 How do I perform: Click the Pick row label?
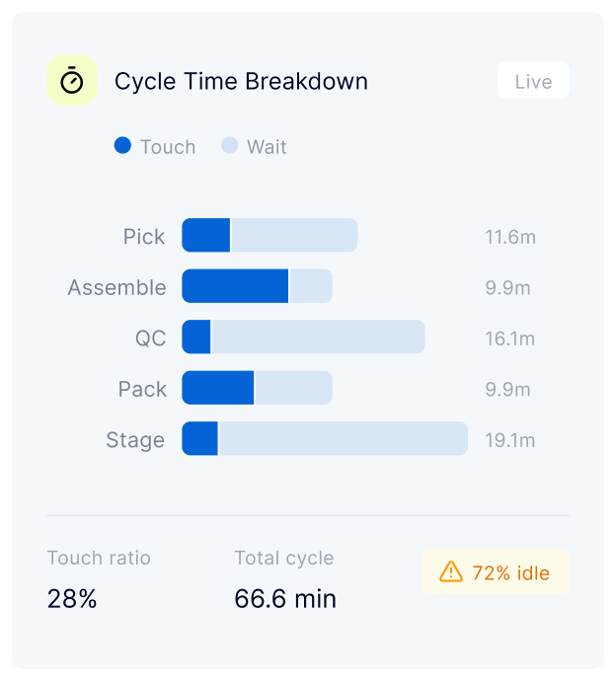point(144,237)
